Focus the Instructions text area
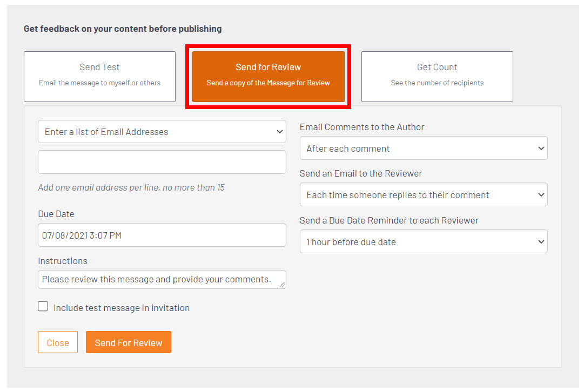The height and width of the screenshot is (392, 584). point(157,279)
